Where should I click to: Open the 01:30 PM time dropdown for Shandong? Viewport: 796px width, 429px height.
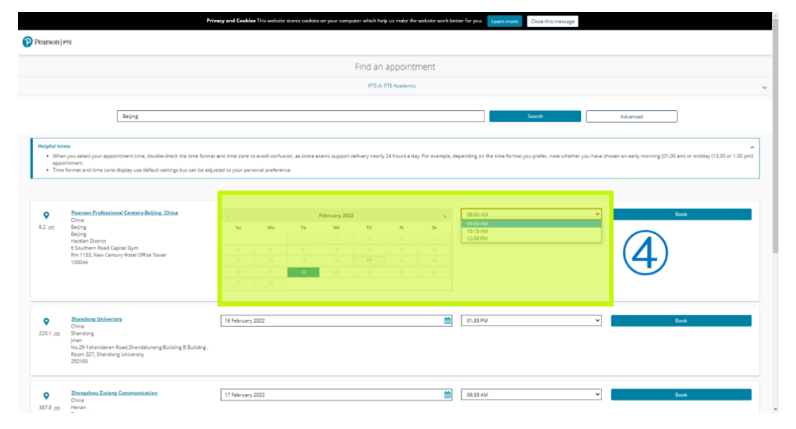point(531,320)
